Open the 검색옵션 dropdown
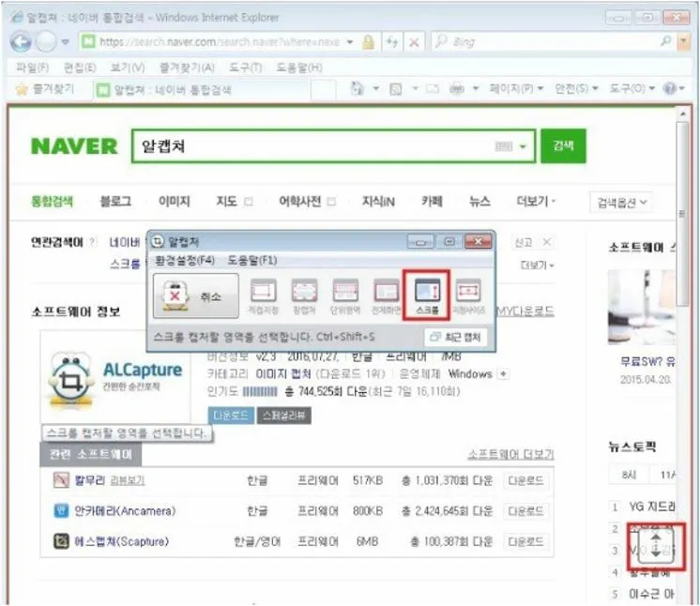 [x=621, y=203]
